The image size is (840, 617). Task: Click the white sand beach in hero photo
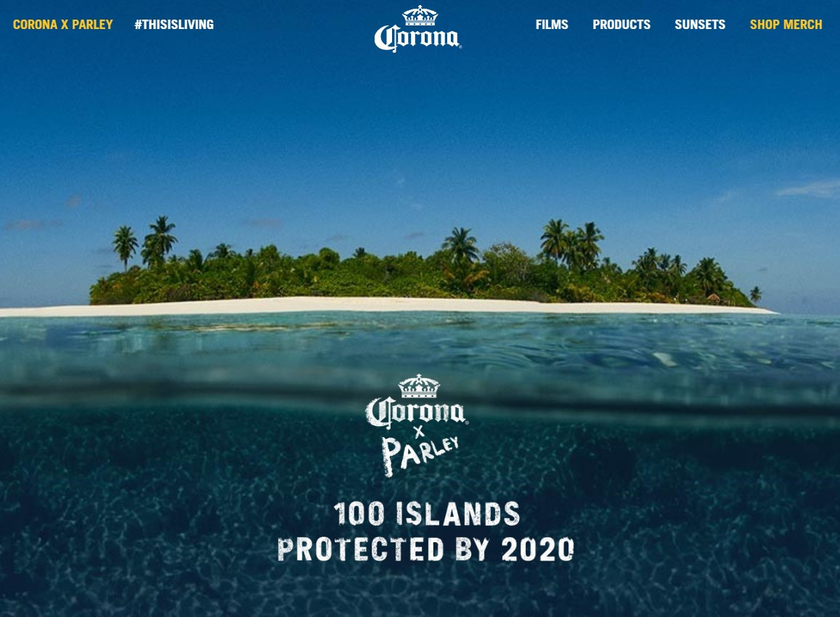click(x=386, y=306)
